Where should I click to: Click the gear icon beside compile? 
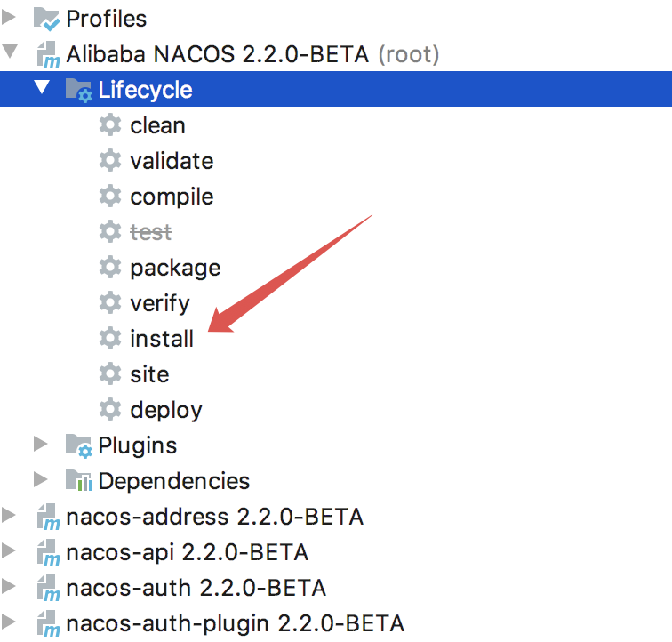click(x=109, y=197)
